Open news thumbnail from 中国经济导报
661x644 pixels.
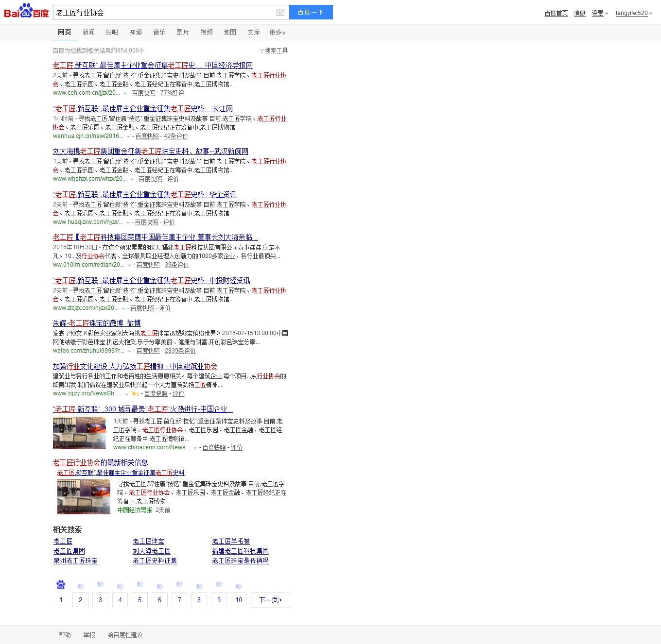point(84,497)
